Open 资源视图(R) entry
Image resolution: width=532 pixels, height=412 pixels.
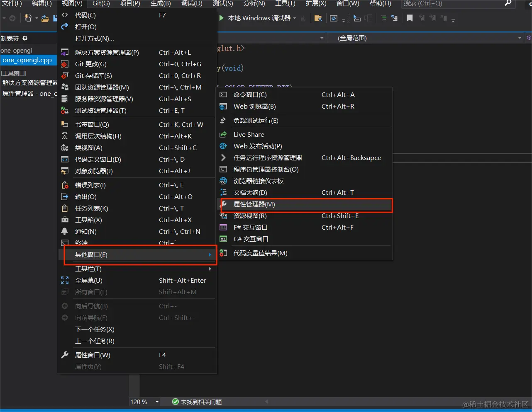(x=305, y=216)
